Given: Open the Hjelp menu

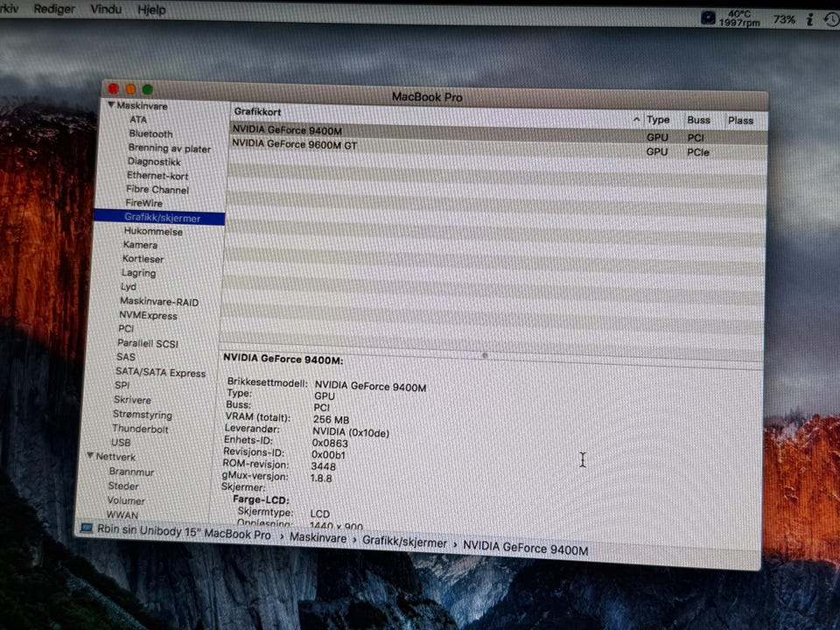Looking at the screenshot, I should click(x=151, y=10).
